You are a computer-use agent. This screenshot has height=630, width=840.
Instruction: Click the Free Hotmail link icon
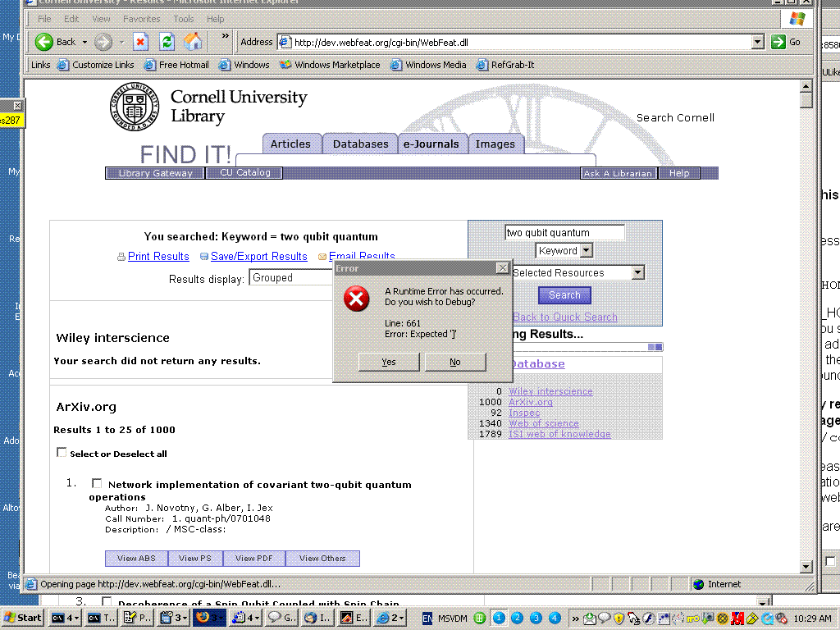(x=150, y=65)
